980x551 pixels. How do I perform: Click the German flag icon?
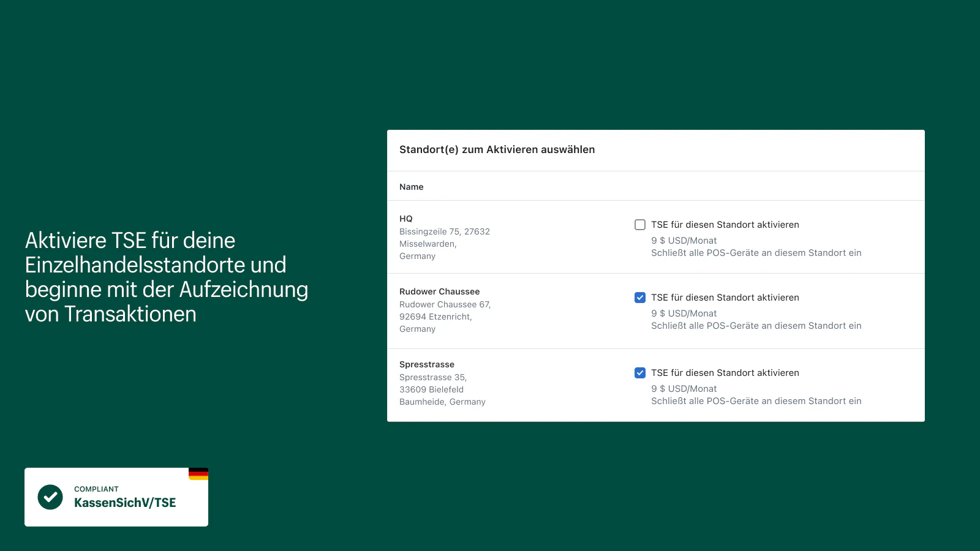pos(198,474)
